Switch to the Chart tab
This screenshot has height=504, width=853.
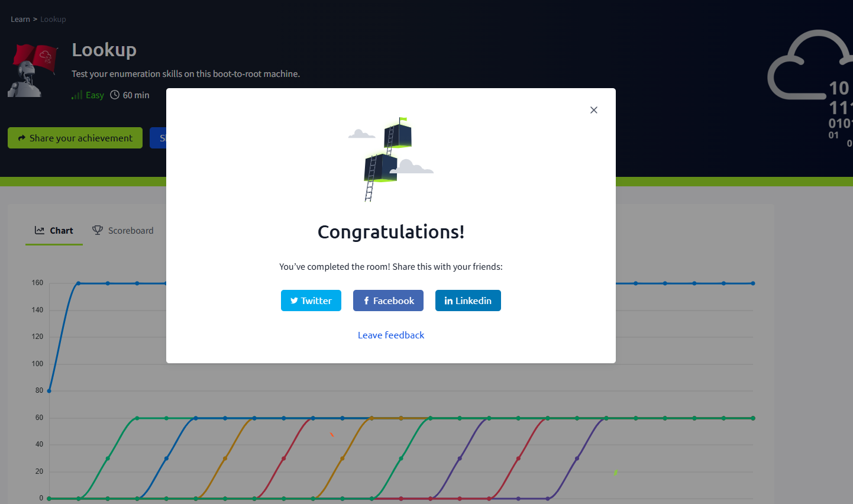[54, 231]
